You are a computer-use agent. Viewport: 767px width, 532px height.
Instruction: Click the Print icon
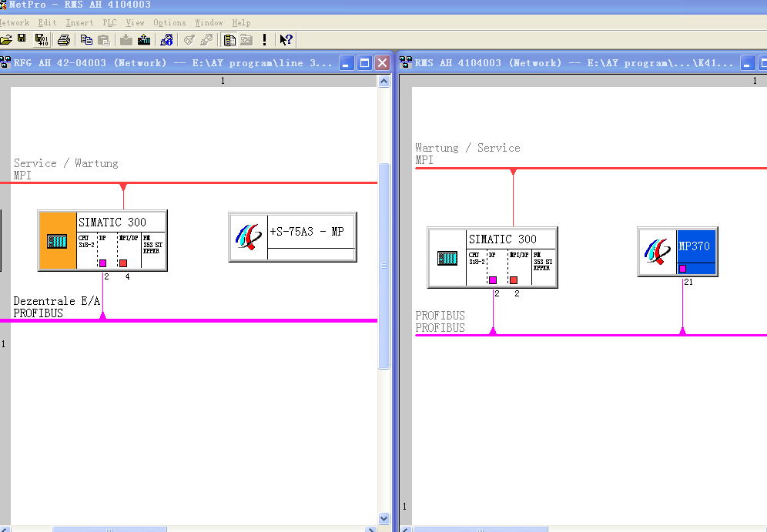(64, 40)
